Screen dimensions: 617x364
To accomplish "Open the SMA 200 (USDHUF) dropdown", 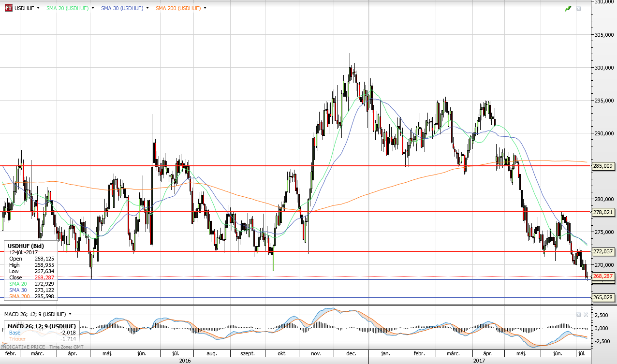I will [x=205, y=8].
